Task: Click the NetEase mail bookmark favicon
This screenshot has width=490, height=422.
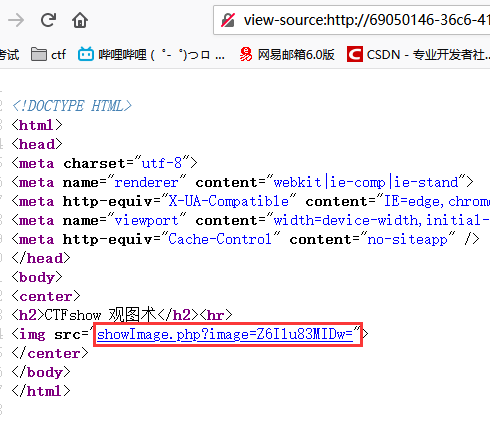Action: coord(246,54)
